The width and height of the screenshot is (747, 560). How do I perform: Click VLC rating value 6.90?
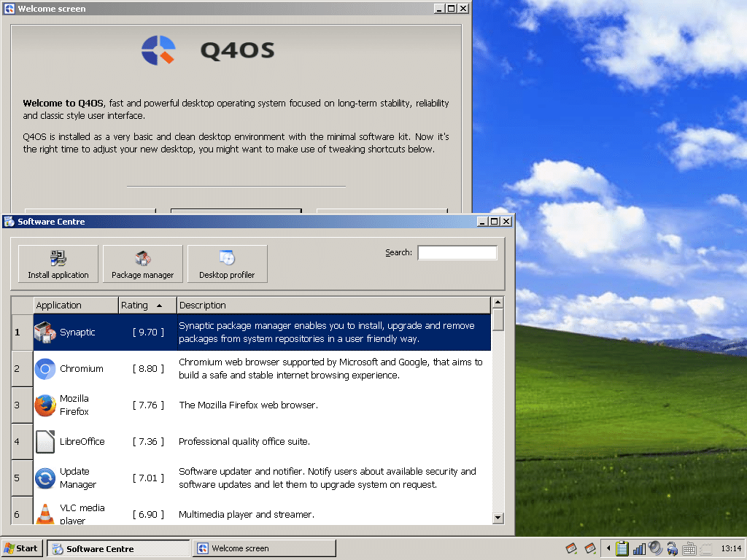pos(148,514)
